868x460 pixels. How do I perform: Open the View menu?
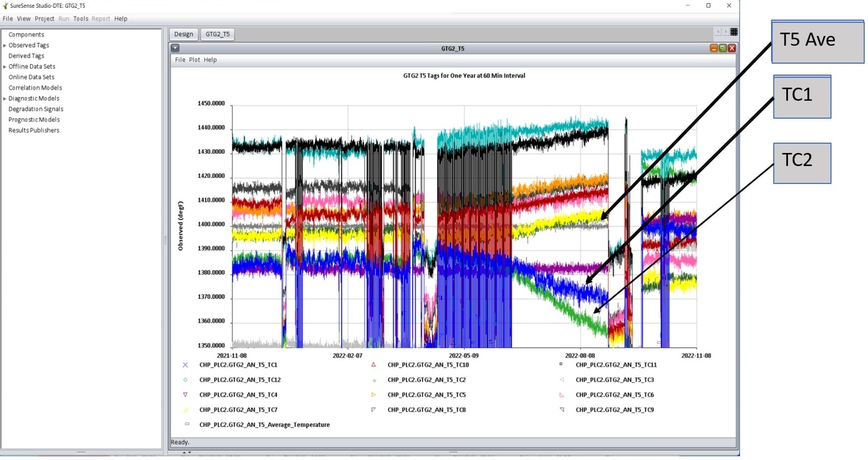(23, 19)
